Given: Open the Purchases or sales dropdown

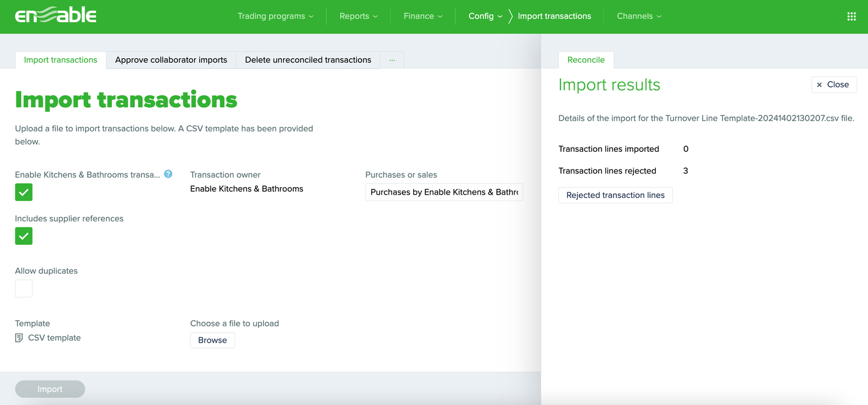Looking at the screenshot, I should click(x=444, y=192).
